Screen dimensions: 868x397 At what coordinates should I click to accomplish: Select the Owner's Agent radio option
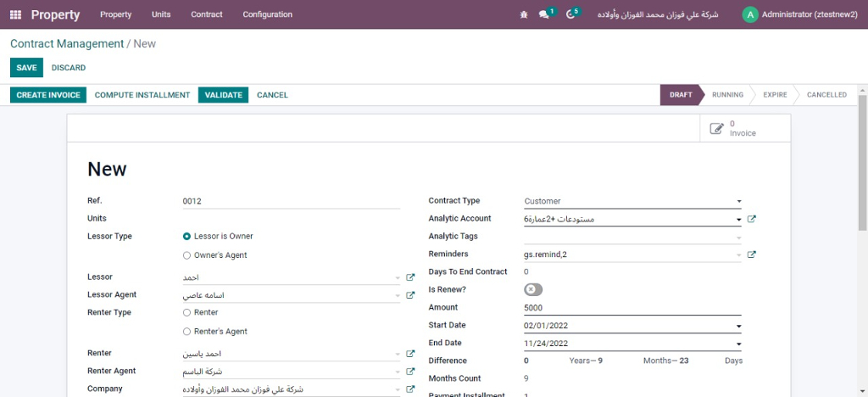pos(187,254)
